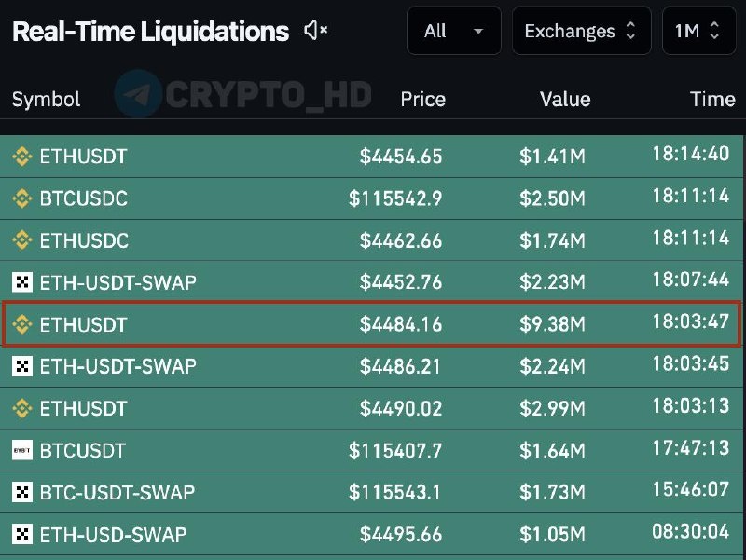Click the Binance icon in the top ETHUSDT row
This screenshot has width=746, height=560.
(x=21, y=157)
